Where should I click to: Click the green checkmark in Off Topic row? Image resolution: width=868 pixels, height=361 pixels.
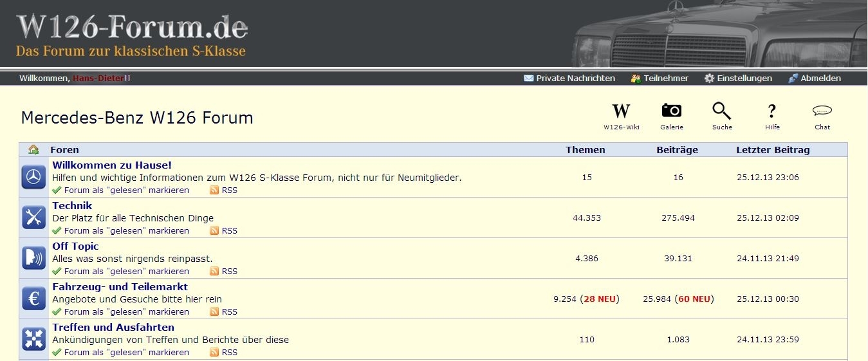[57, 271]
